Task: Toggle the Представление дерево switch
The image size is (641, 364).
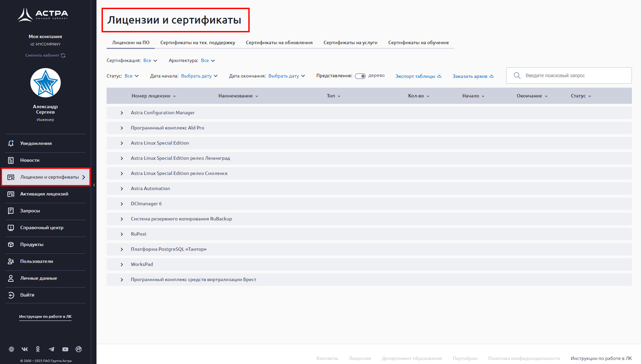Action: click(360, 76)
